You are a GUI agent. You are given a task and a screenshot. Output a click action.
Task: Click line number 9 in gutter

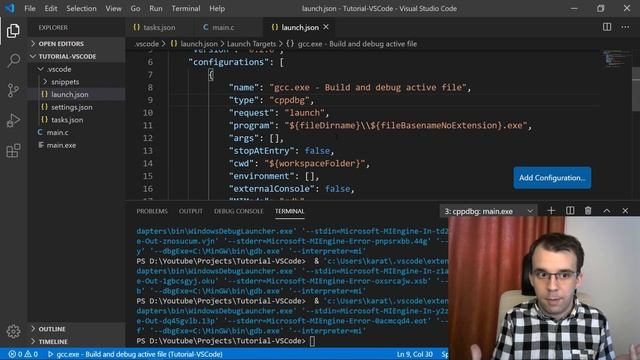tap(150, 100)
